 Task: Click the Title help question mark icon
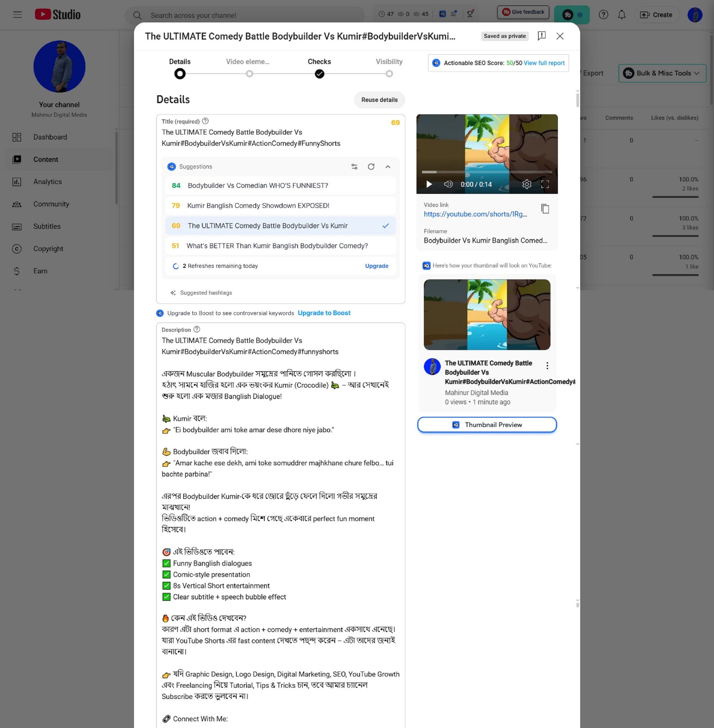click(x=205, y=121)
